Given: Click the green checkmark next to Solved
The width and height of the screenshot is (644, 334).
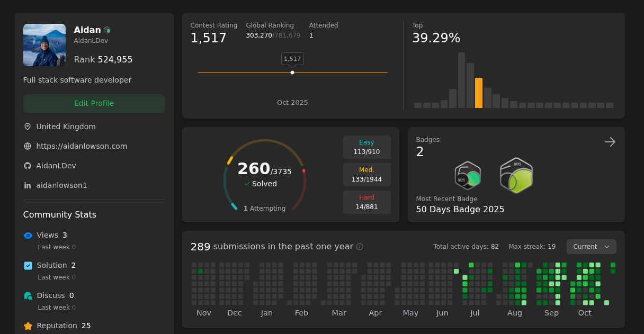Looking at the screenshot, I should click(247, 184).
